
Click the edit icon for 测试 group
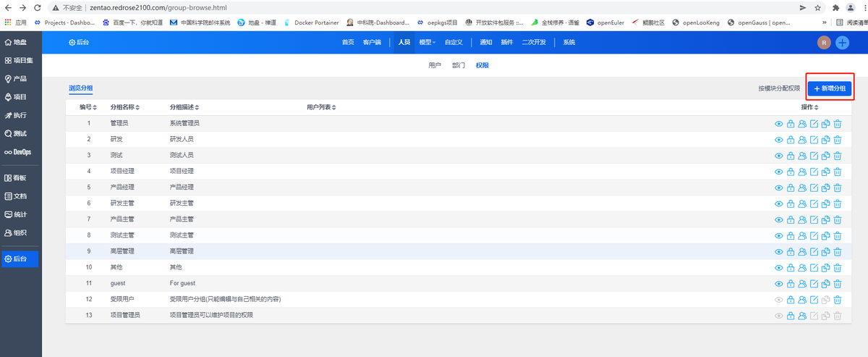point(814,156)
